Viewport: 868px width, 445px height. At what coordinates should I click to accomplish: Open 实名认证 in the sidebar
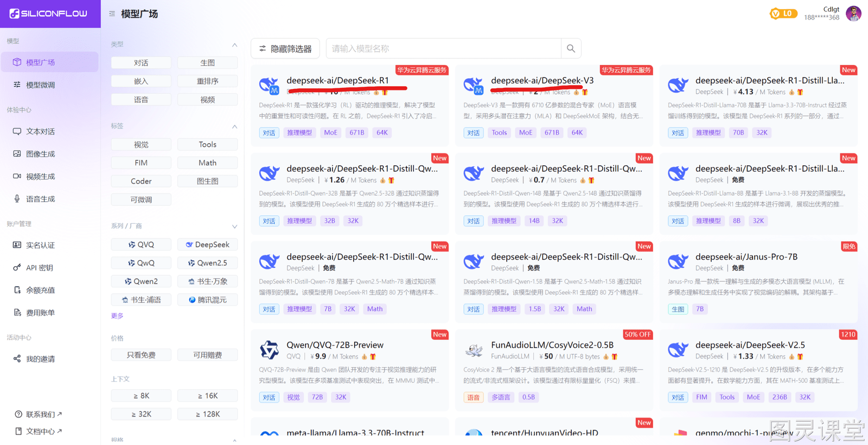click(49, 245)
